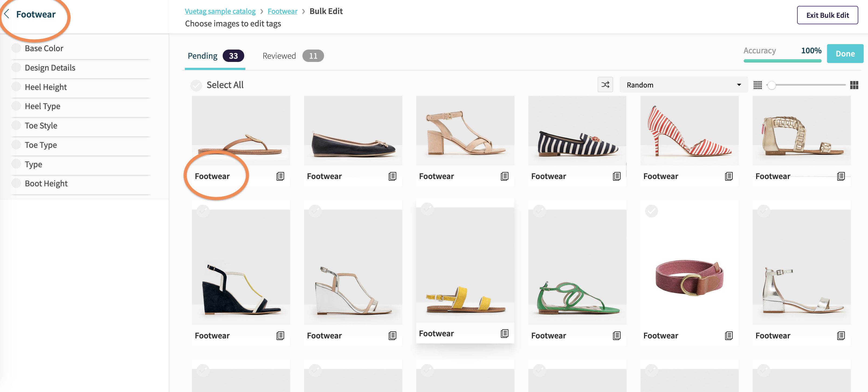The width and height of the screenshot is (868, 392).
Task: Click the Exit Bulk Edit button
Action: [827, 15]
